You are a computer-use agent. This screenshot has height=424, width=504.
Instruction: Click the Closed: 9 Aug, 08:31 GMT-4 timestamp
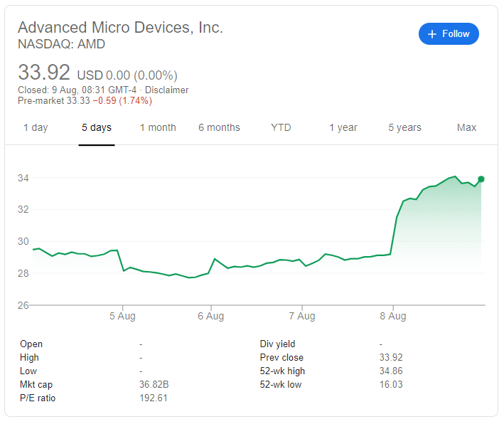[x=77, y=90]
